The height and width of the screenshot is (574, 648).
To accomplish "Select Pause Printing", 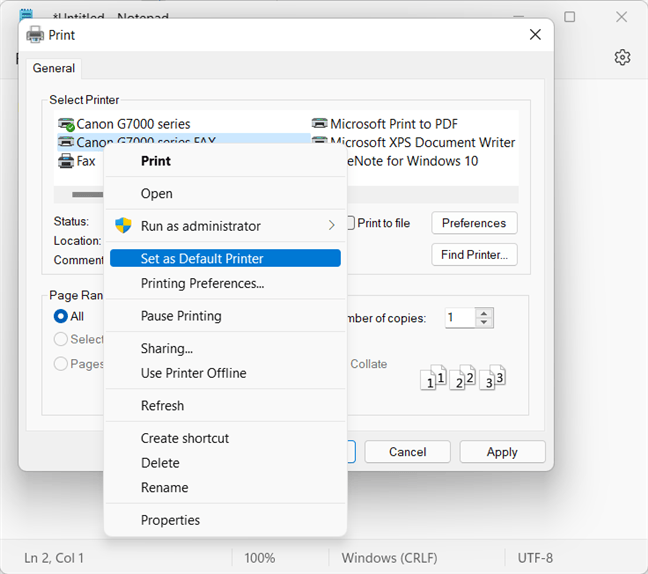I will click(225, 316).
